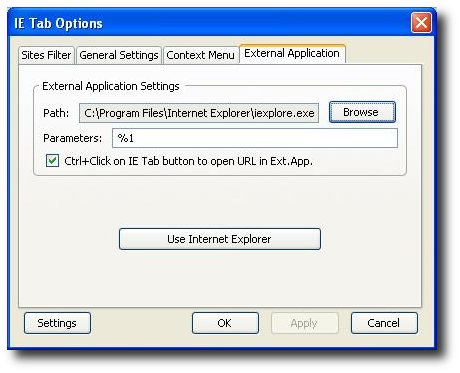The image size is (460, 373).
Task: Click Browse to choose an application path
Action: (362, 112)
